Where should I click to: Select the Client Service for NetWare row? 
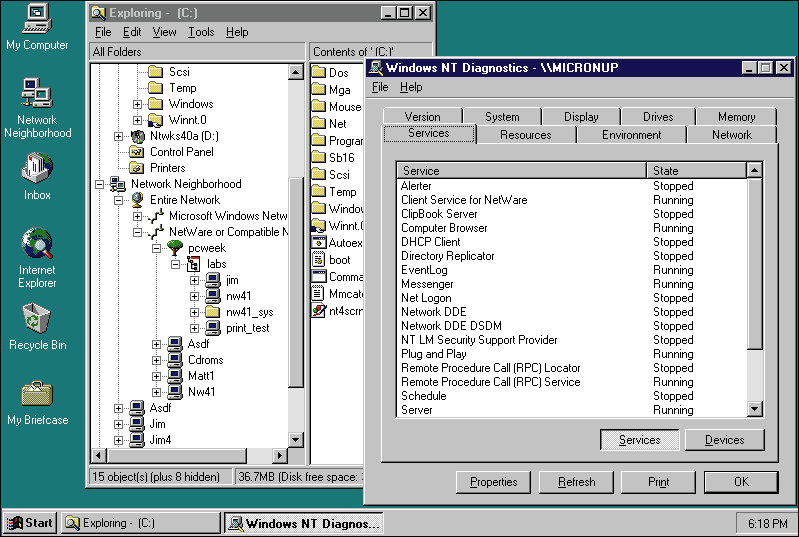(x=571, y=200)
